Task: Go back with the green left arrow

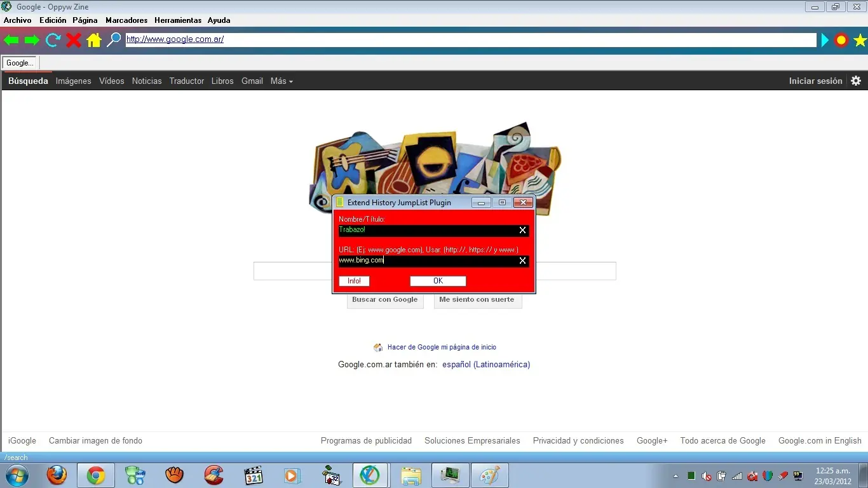Action: (x=11, y=41)
